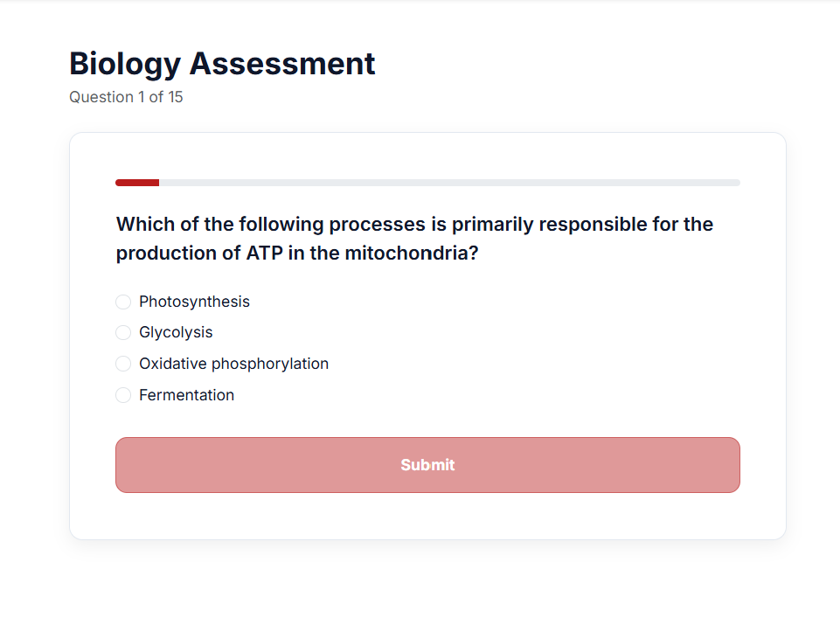Click the Question 1 of 15 counter
Screen dimensions: 840x618
pos(126,97)
